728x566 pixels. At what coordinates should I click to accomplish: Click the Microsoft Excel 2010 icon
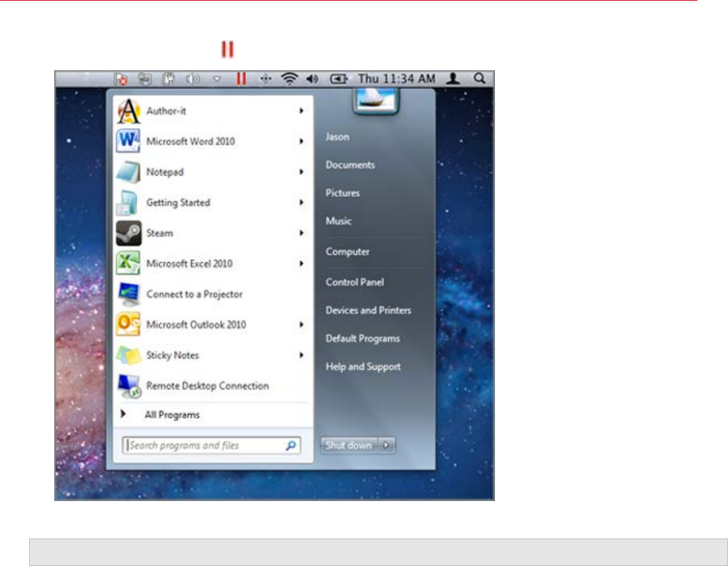click(128, 264)
